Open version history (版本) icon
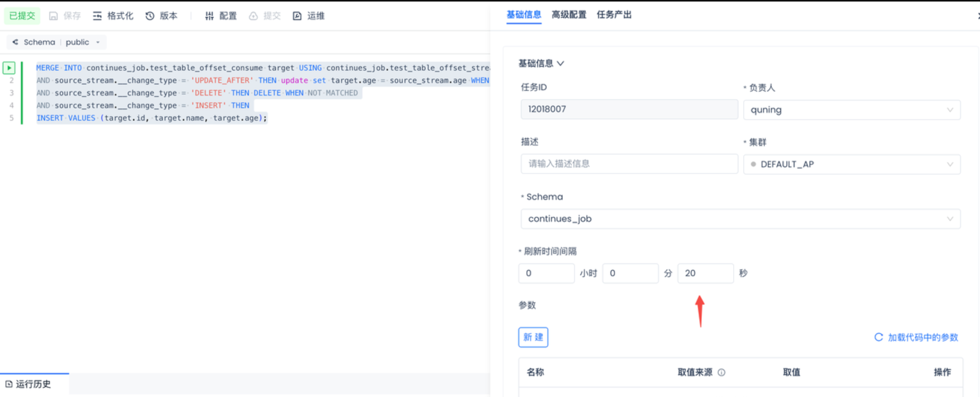The image size is (980, 397). pyautogui.click(x=150, y=16)
